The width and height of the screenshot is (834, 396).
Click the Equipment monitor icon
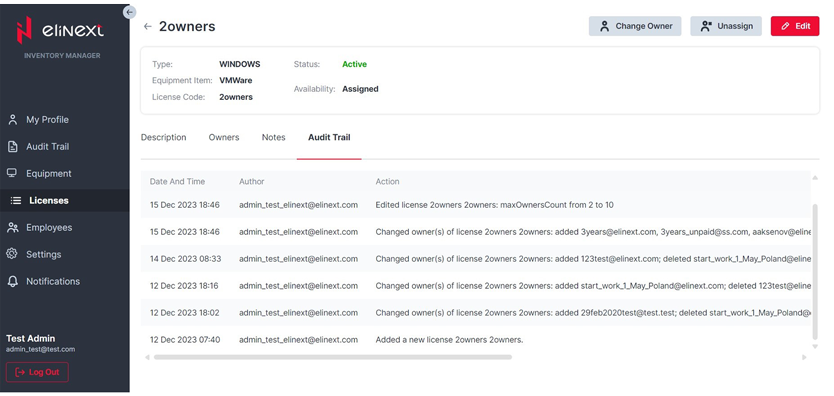13,173
